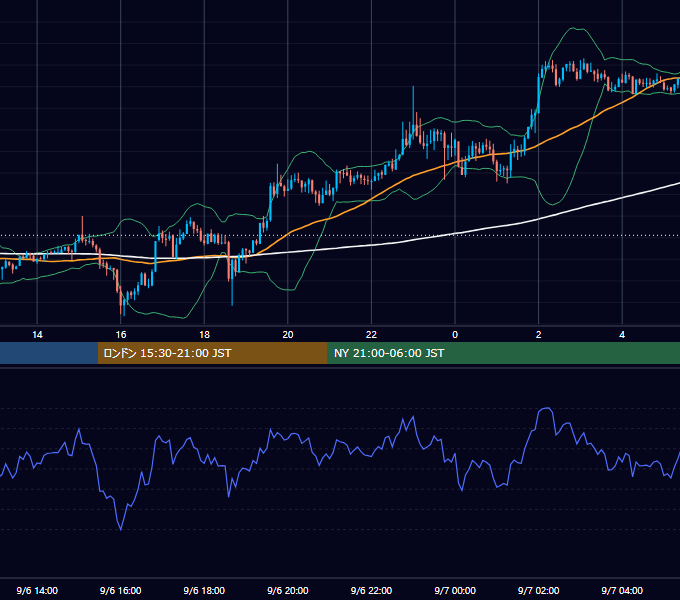Click the 9/6 14:00 time label
The height and width of the screenshot is (600, 680).
point(37,590)
